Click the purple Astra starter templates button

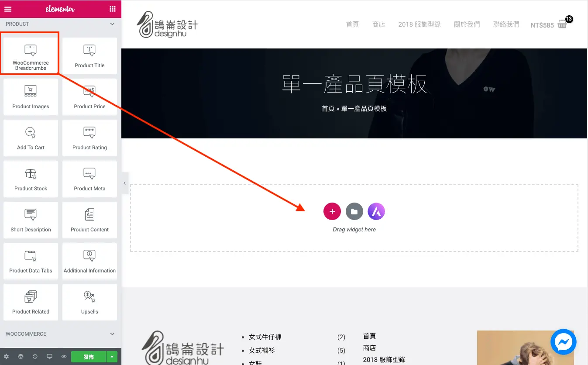[376, 211]
